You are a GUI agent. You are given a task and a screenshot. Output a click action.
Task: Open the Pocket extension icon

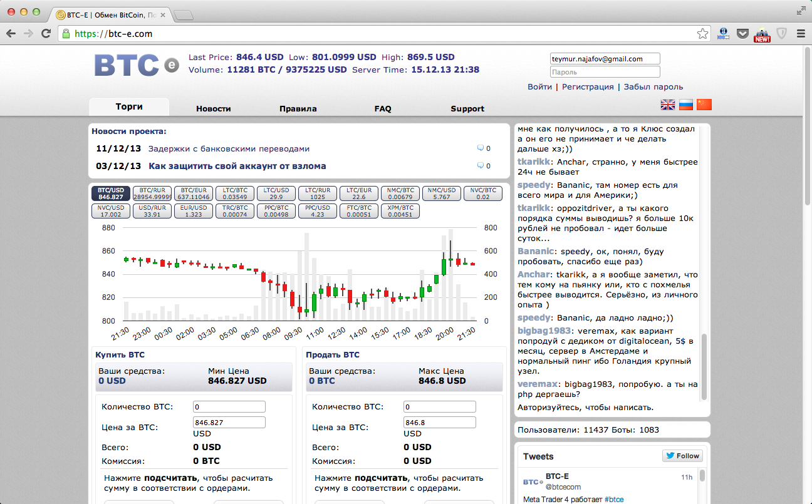point(742,34)
